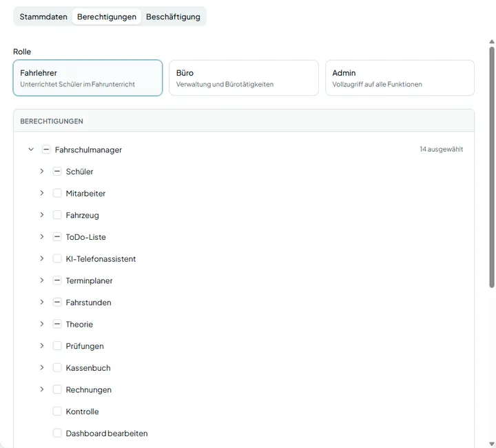This screenshot has height=448, width=496.
Task: Check the Mitarbeiter checkbox
Action: pyautogui.click(x=57, y=193)
